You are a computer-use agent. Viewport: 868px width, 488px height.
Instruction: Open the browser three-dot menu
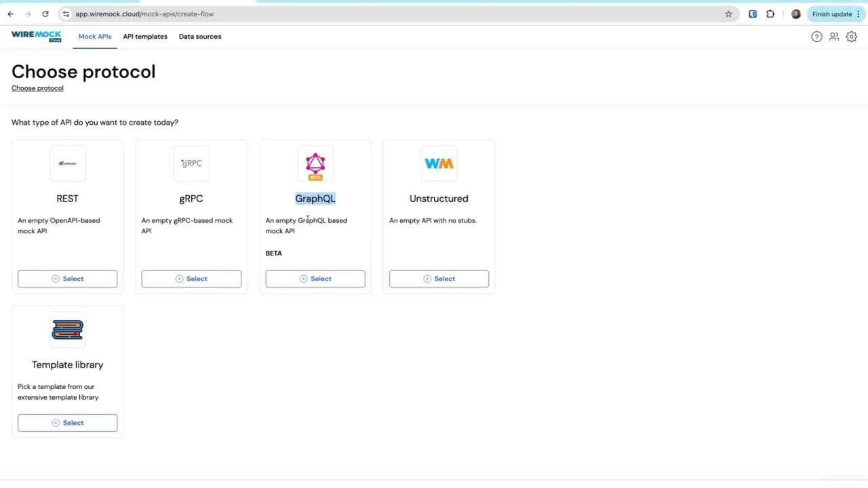pyautogui.click(x=858, y=14)
